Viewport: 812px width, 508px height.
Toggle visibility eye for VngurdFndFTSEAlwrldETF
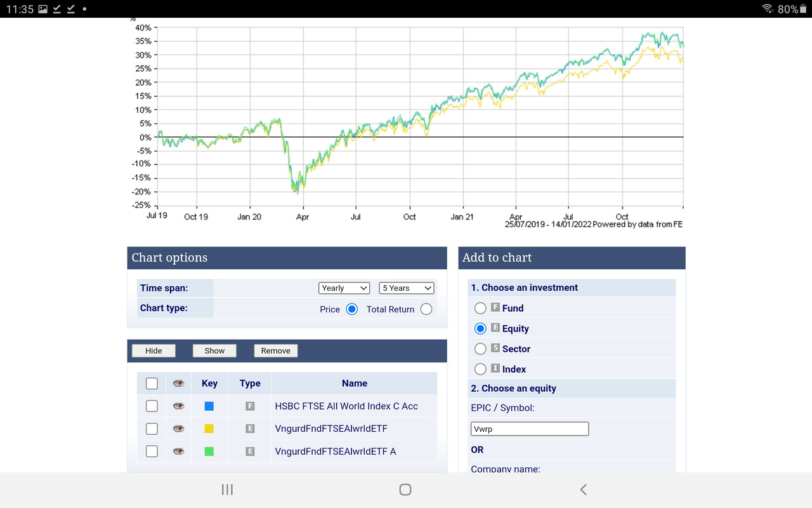click(179, 429)
